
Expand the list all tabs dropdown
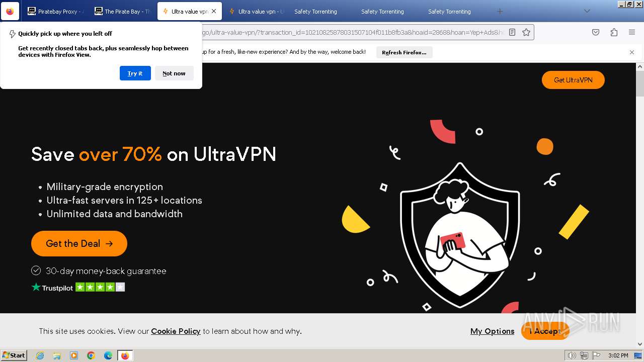587,11
